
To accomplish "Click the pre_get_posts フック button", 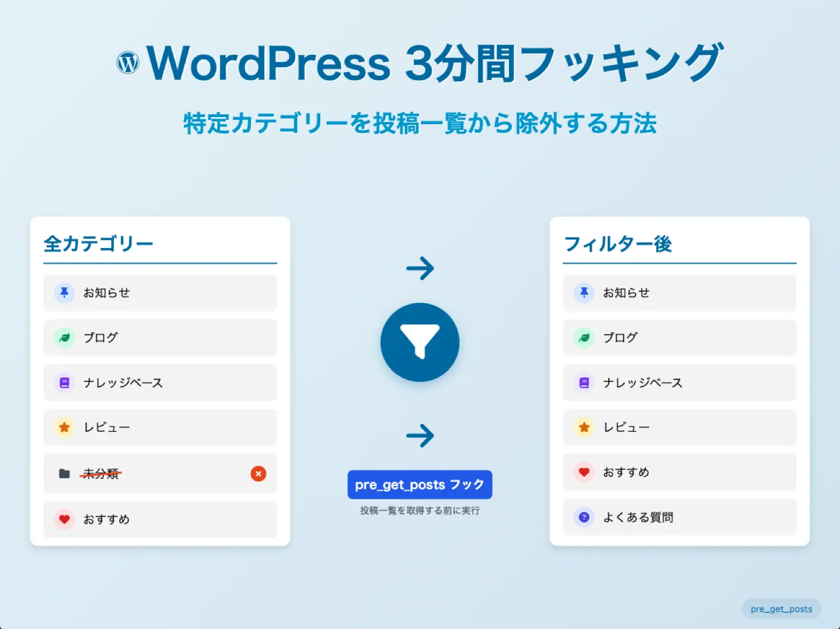I will [420, 484].
